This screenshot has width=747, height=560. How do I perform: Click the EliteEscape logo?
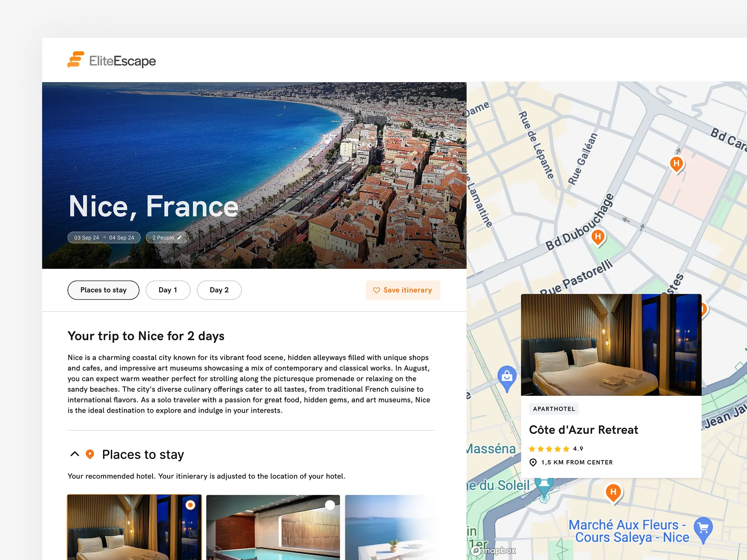111,60
